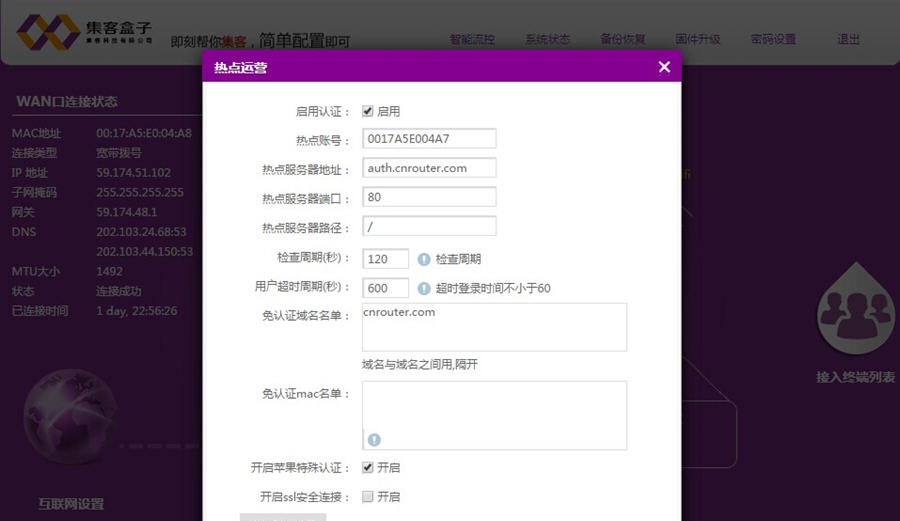Click DNS value 202.103.44.150:53
The height and width of the screenshot is (521, 900).
144,251
